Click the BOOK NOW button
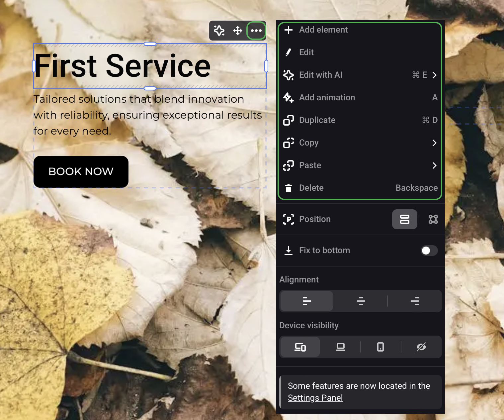Screen dimensions: 504x420 pyautogui.click(x=81, y=171)
